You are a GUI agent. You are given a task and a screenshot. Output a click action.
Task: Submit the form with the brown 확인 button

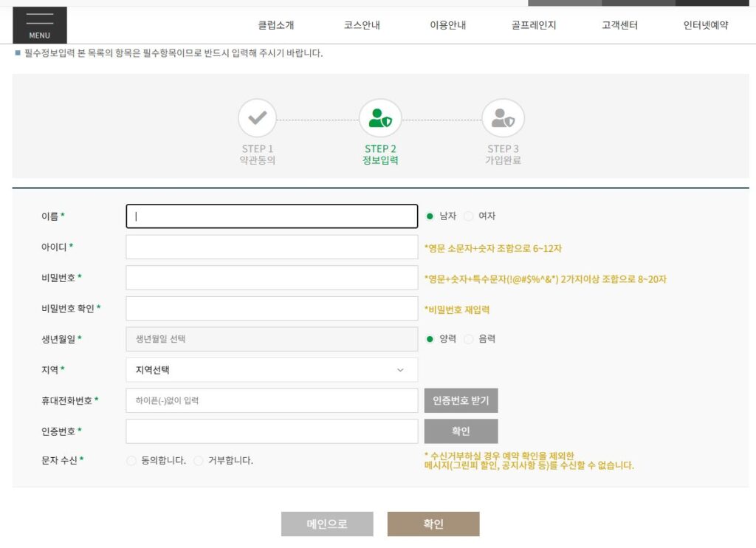point(433,524)
